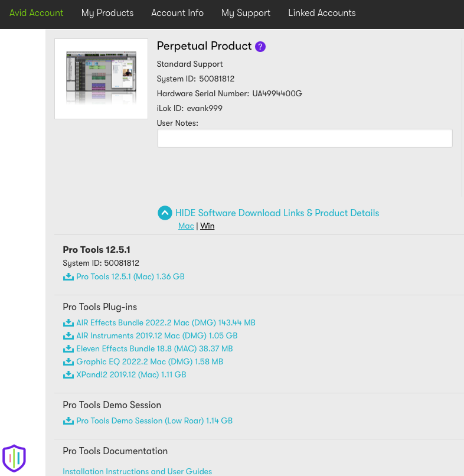Screen dimensions: 464x476
Task: Click the Standard Support label
Action: click(x=189, y=64)
